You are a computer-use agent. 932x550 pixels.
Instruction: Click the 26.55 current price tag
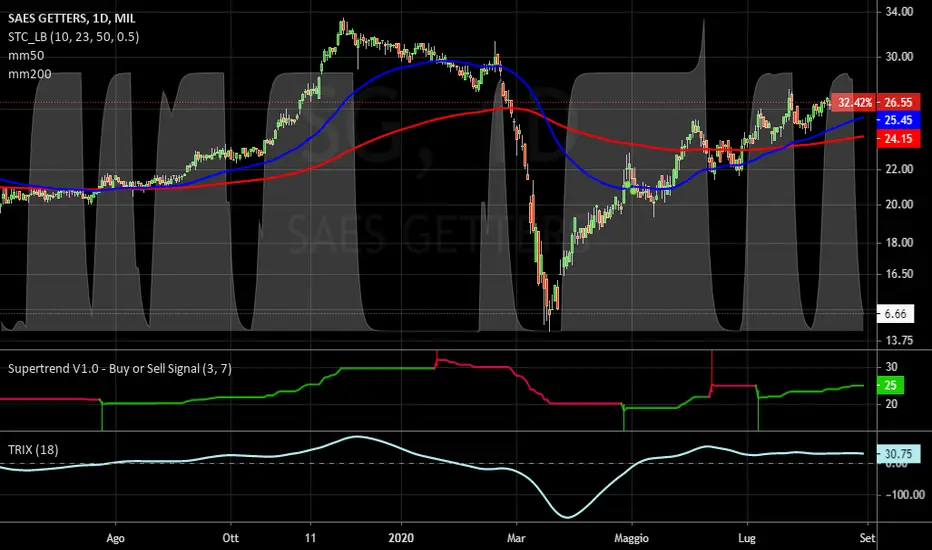click(x=898, y=102)
